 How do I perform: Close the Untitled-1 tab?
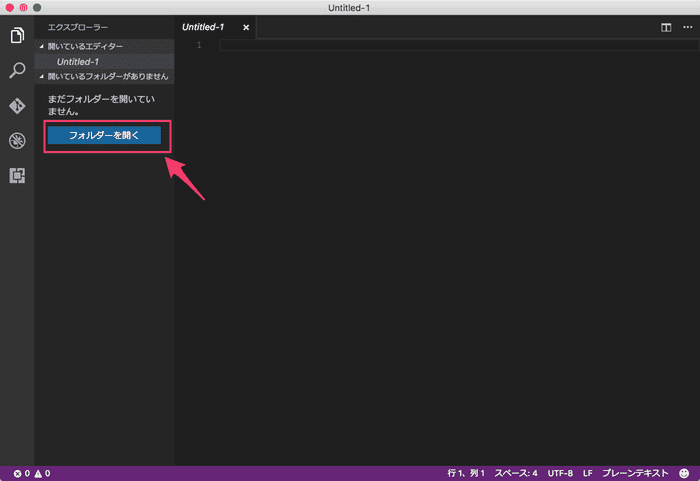246,27
